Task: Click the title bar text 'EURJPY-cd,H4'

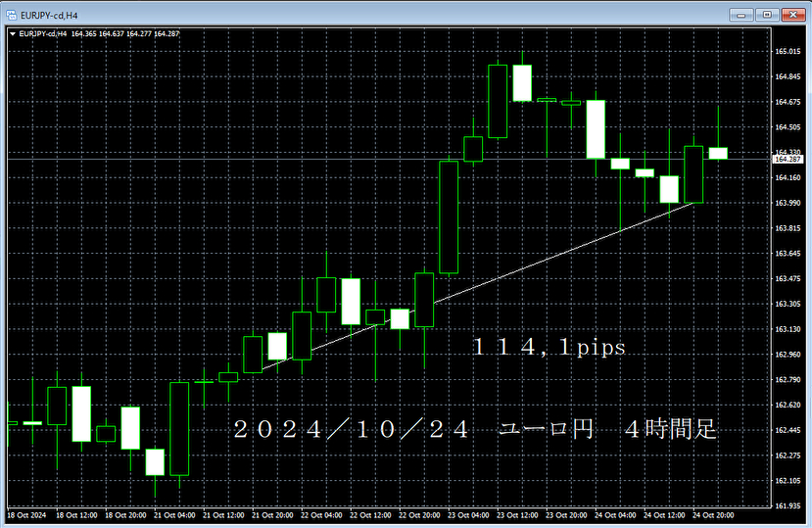Action: point(49,16)
